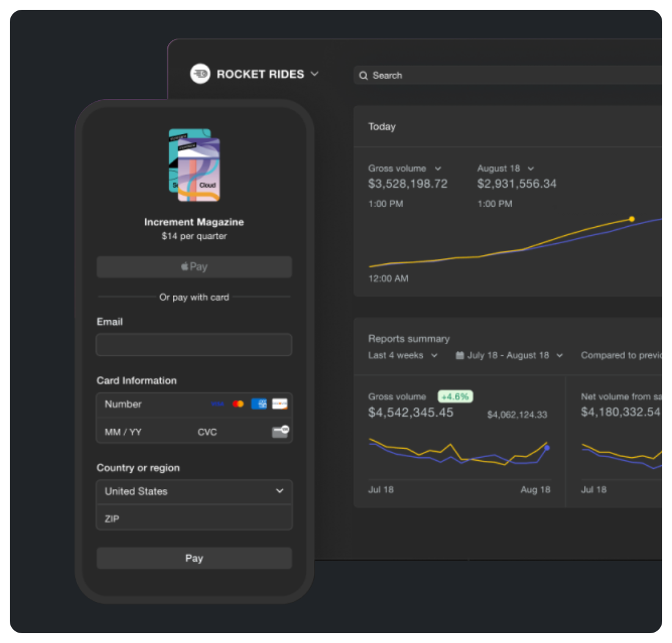Click the American Express icon
672x643 pixels.
click(x=259, y=404)
